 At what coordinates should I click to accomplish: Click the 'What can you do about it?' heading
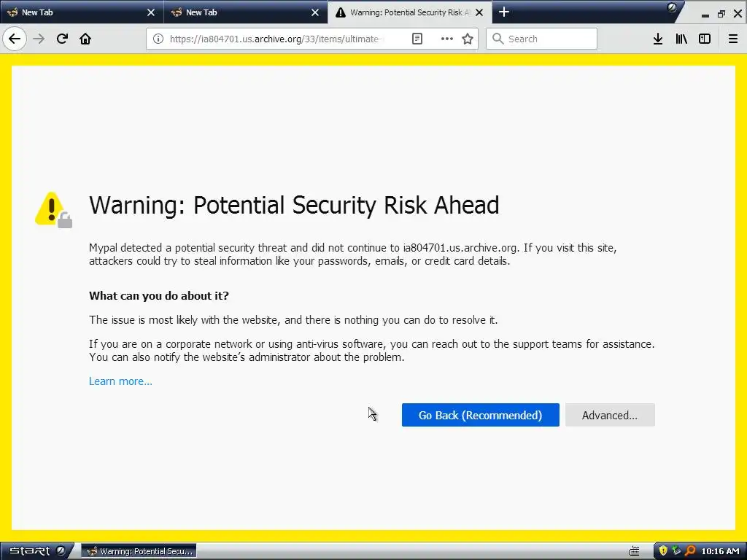[158, 296]
